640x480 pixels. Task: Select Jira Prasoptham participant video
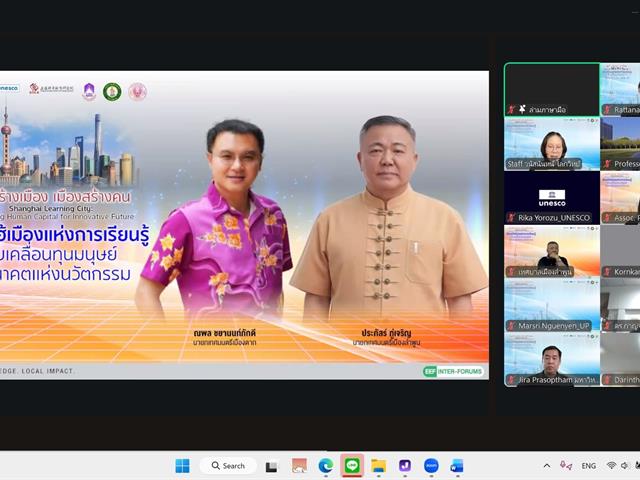click(551, 359)
